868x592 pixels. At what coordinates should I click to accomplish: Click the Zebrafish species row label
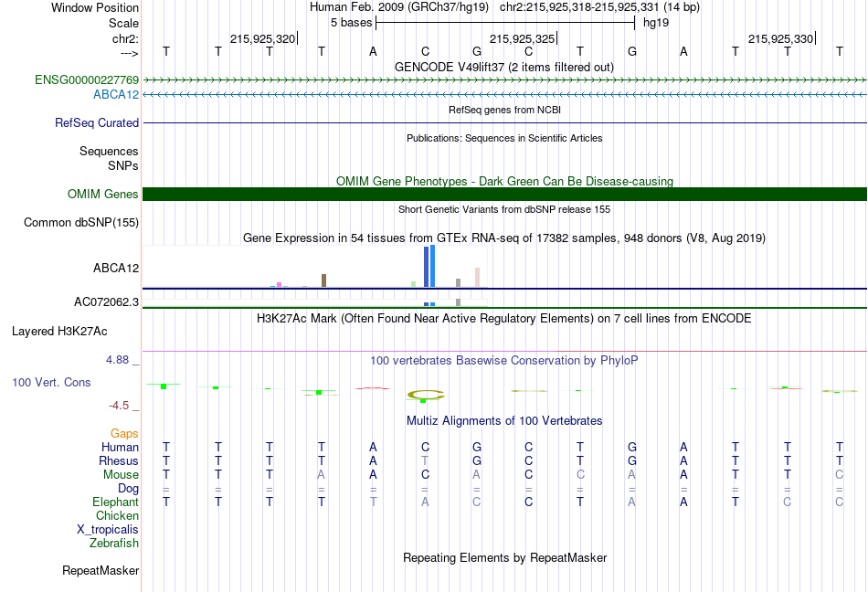click(114, 544)
